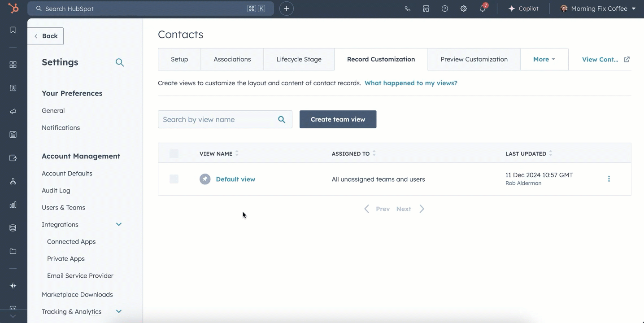Screen dimensions: 644x323
Task: Click the settings gear icon in top bar
Action: (464, 9)
